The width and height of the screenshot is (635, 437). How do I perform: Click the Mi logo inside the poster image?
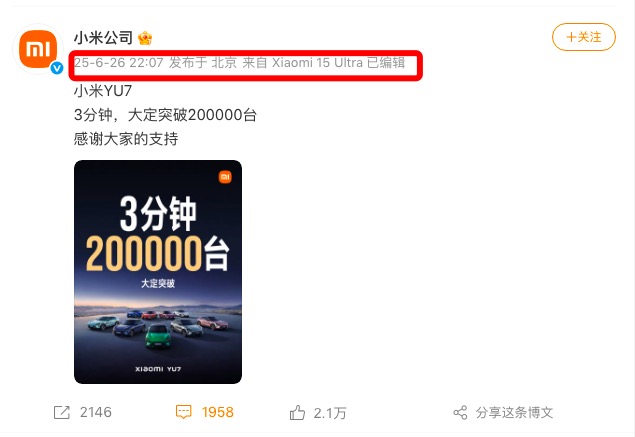225,177
